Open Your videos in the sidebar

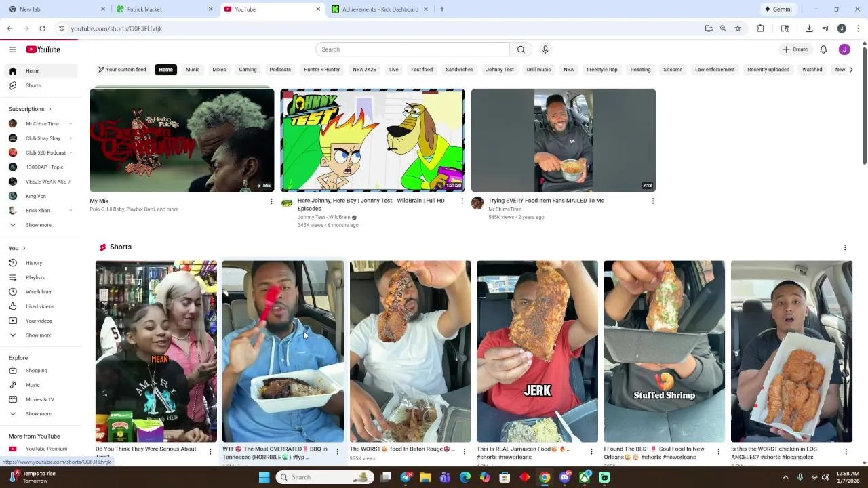(x=40, y=321)
